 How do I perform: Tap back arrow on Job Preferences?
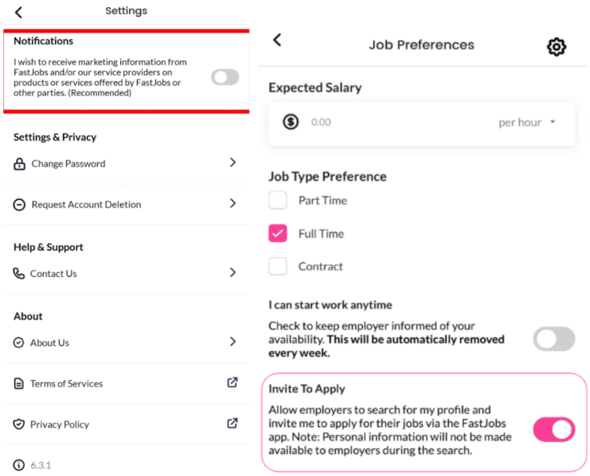[277, 40]
